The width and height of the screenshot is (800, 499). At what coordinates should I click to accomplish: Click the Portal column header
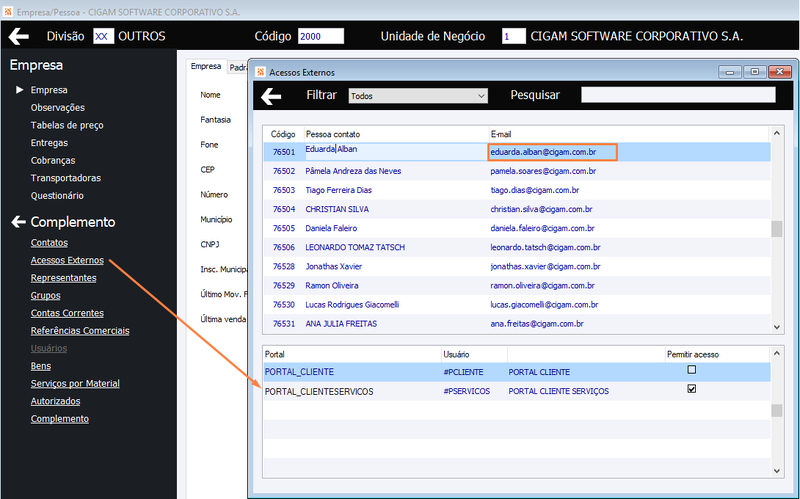pyautogui.click(x=352, y=354)
